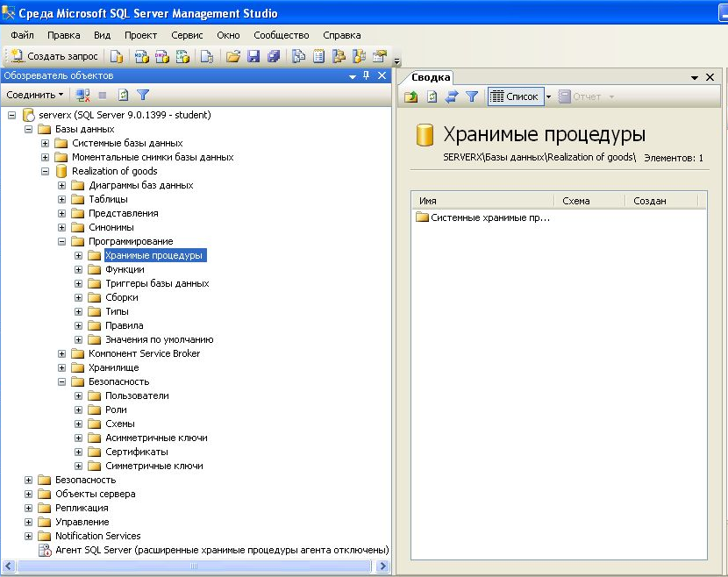
Task: Click scroll right arrow in Object Explorer
Action: [x=382, y=566]
